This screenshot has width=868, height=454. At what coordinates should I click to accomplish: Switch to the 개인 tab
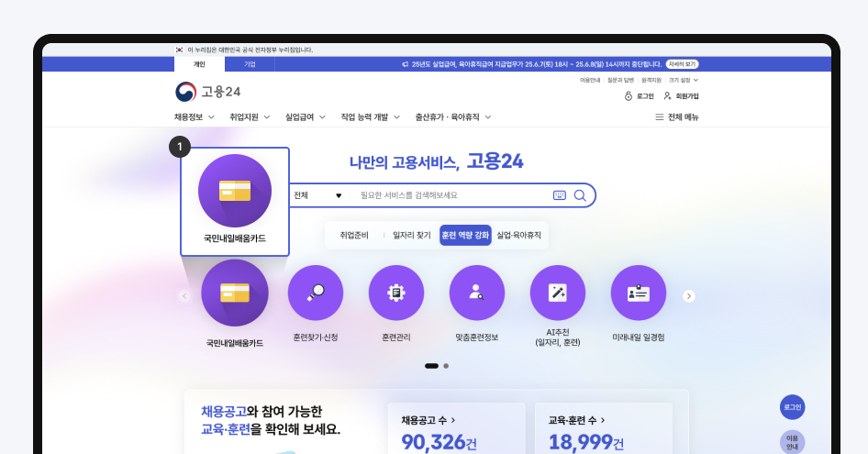click(x=199, y=64)
